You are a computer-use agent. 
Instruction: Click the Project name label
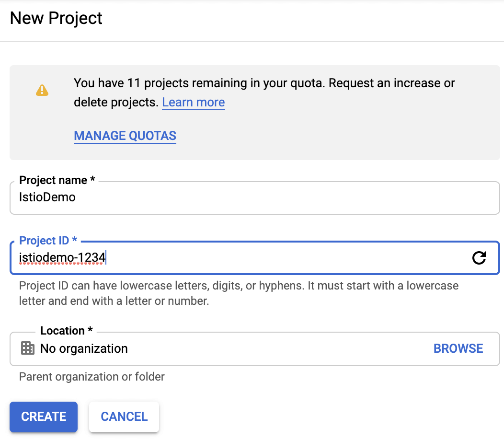point(57,180)
